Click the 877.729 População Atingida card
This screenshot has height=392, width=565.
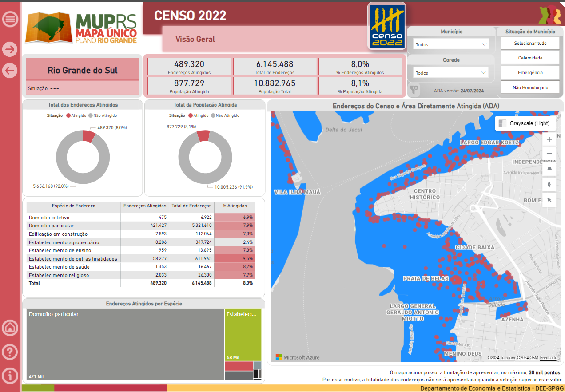pos(189,86)
